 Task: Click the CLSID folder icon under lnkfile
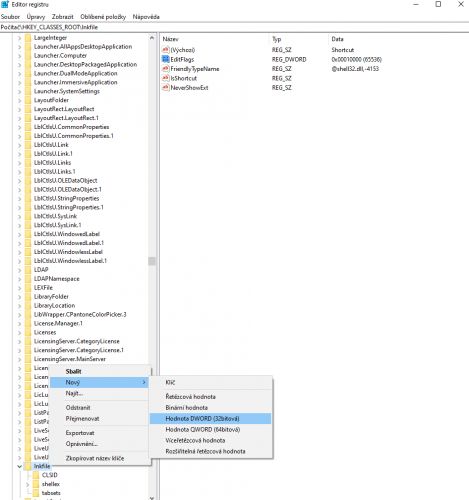tap(36, 475)
